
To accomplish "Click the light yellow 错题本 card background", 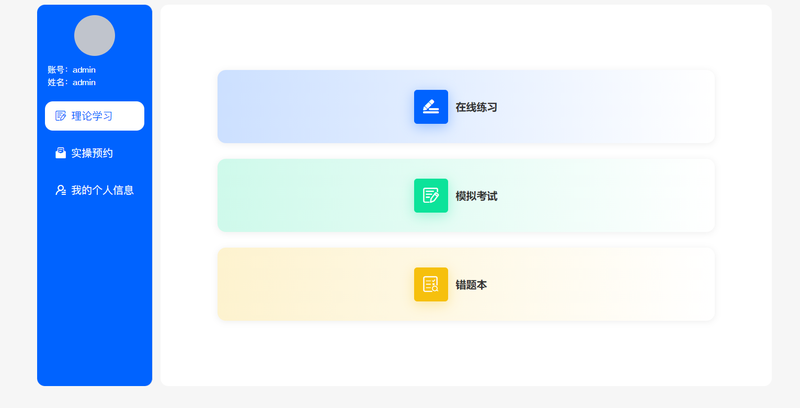I will pos(306,284).
